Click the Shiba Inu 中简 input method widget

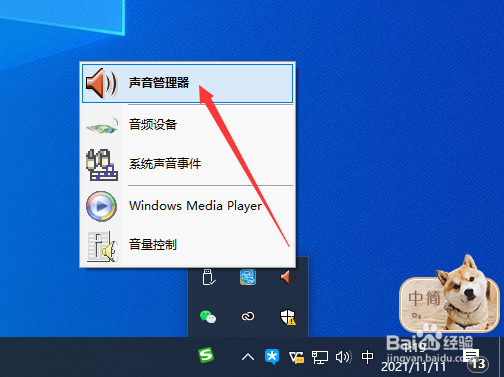coord(450,295)
